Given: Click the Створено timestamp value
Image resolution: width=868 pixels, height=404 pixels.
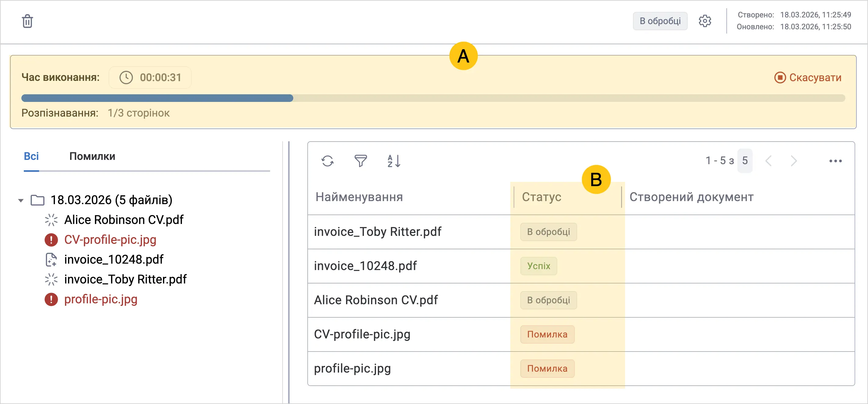Looking at the screenshot, I should pos(816,15).
